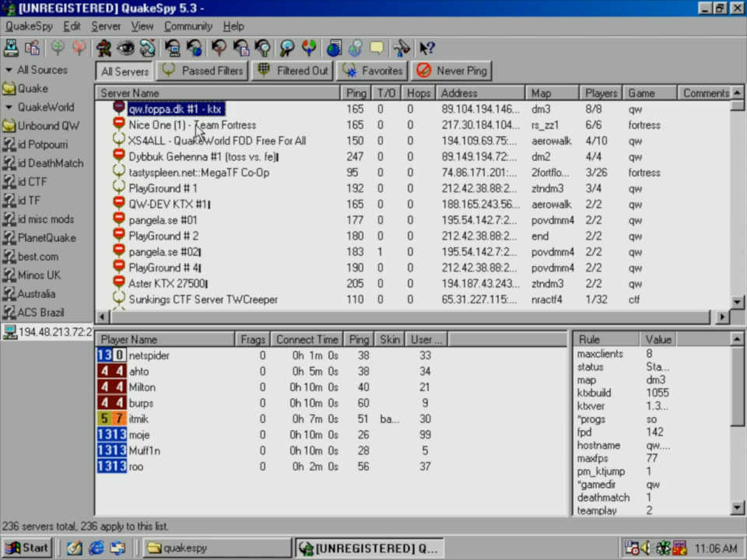Select Unbound QW source folder

coord(41,126)
